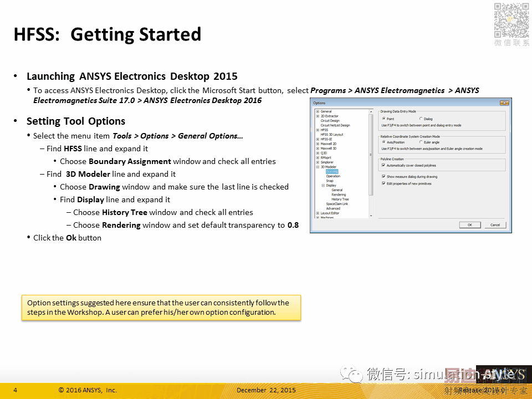
Task: Select Advanced under 3D Modeler
Action: pos(332,209)
